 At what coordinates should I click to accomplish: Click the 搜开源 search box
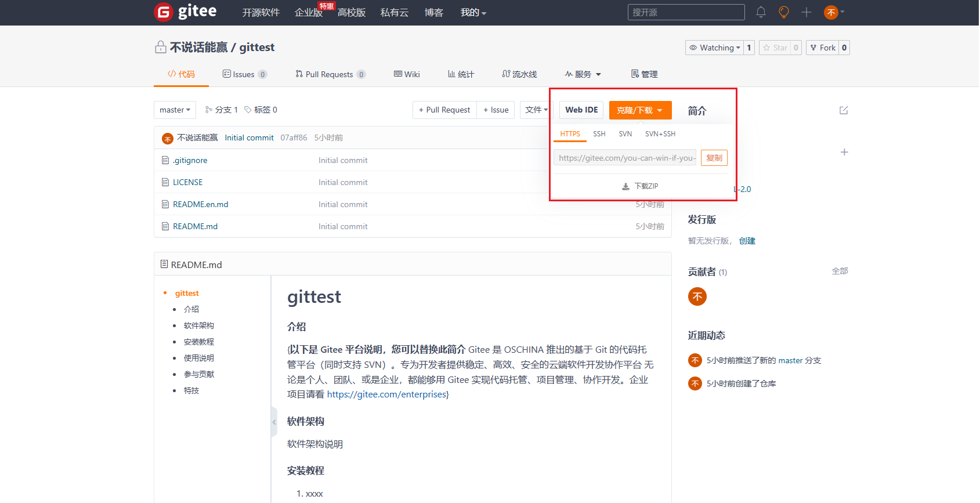pos(686,12)
